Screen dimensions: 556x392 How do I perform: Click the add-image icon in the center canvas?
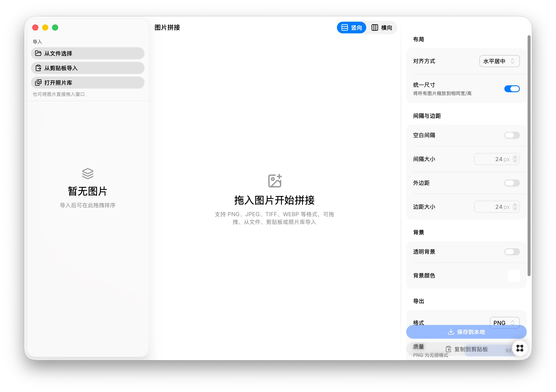[275, 181]
